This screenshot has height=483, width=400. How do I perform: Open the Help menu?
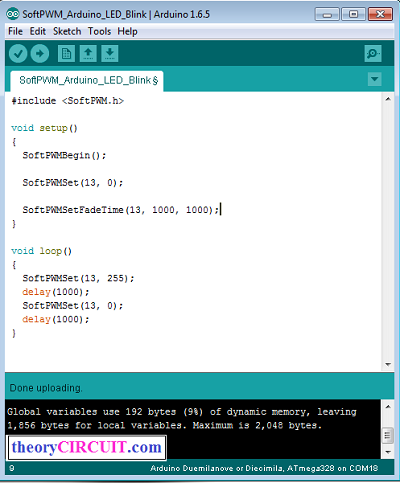127,31
